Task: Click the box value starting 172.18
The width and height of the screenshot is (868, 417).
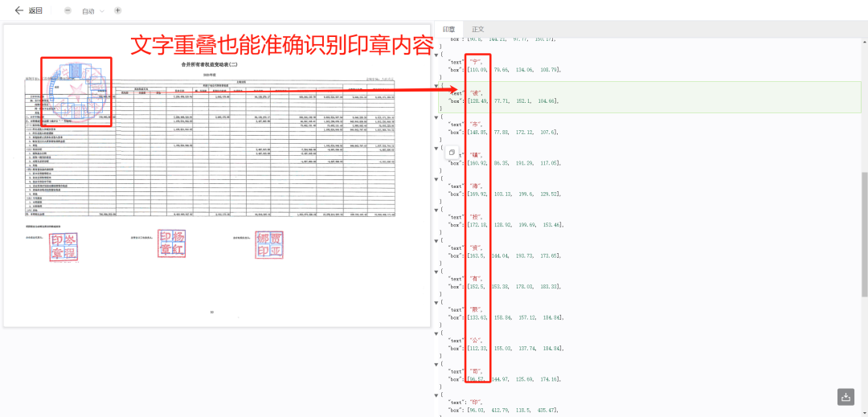Action: pos(514,224)
